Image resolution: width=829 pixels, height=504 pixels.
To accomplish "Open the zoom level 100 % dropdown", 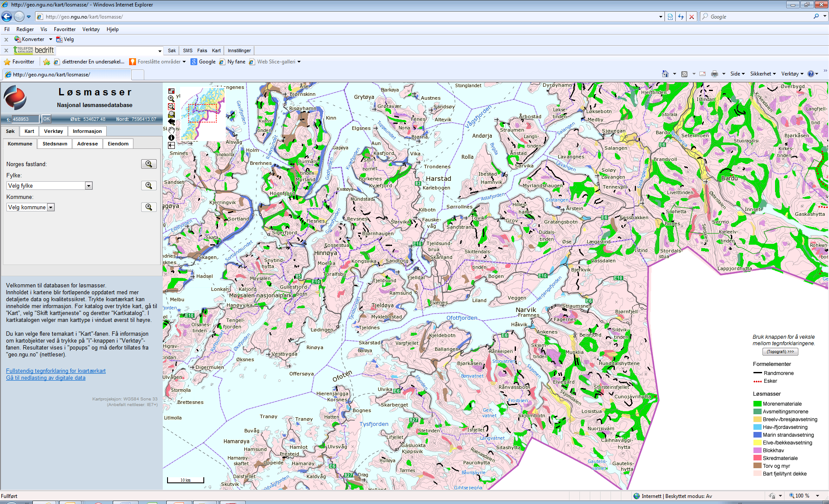I will [x=818, y=496].
